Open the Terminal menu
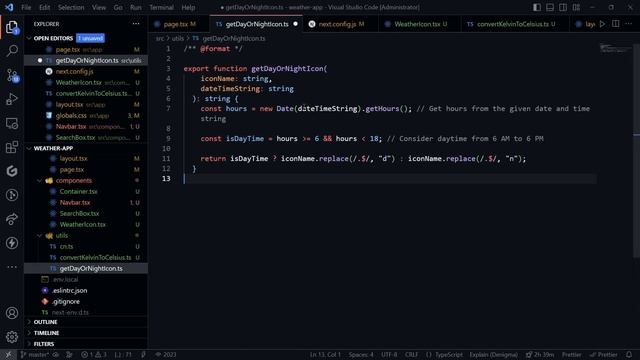The height and width of the screenshot is (360, 640). pos(161,7)
